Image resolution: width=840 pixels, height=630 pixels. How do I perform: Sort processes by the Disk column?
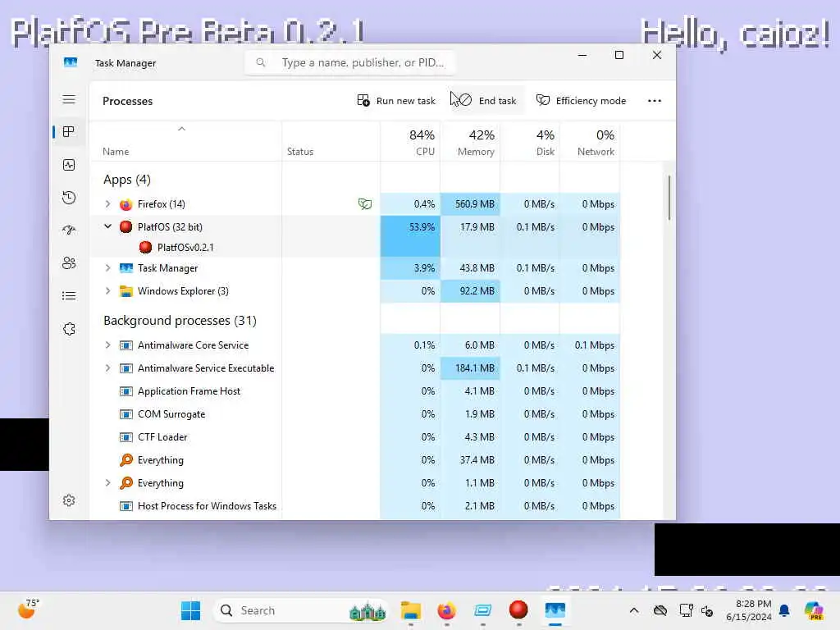tap(530, 142)
